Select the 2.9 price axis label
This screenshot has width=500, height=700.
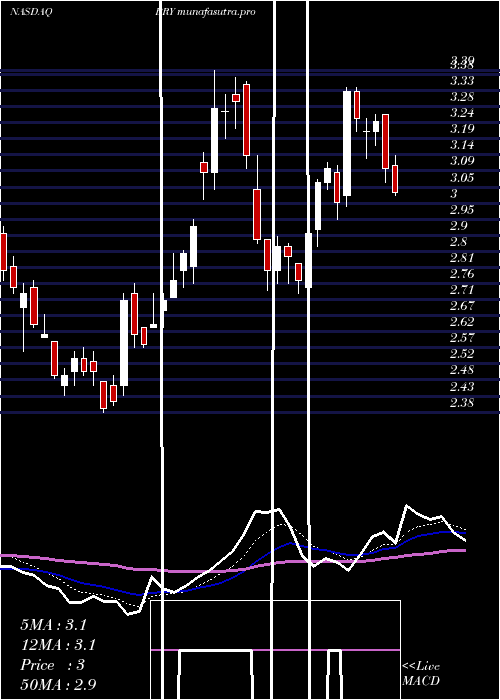click(x=458, y=225)
